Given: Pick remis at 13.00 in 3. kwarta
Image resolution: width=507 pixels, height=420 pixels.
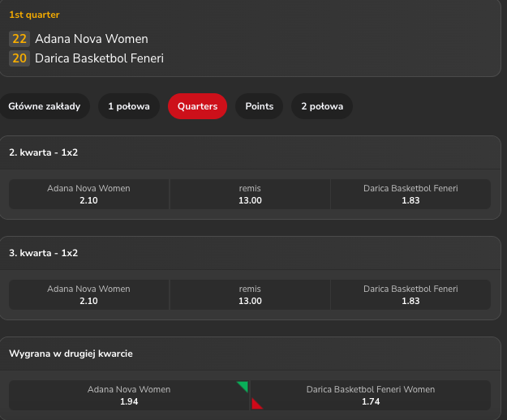Looking at the screenshot, I should pyautogui.click(x=250, y=295).
